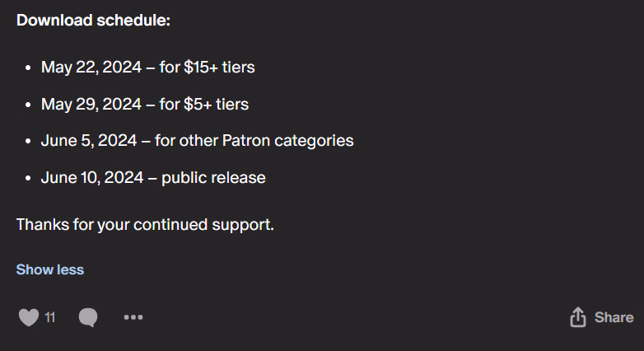This screenshot has height=351, width=644.
Task: Select the May 29, 2024 schedule line
Action: [x=145, y=104]
